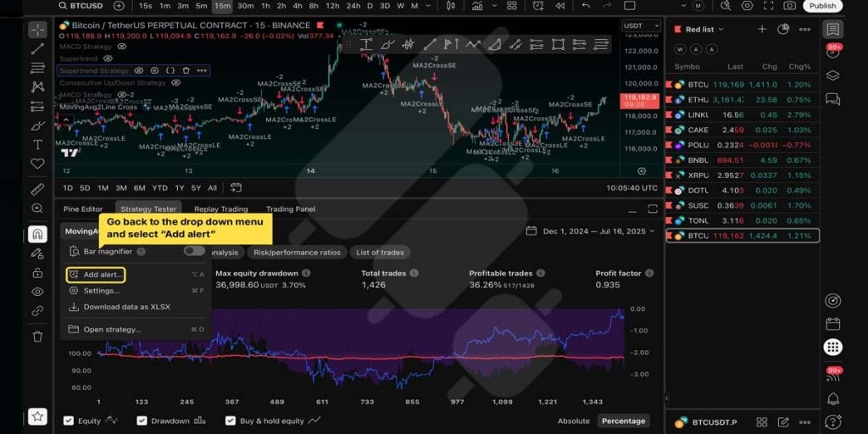This screenshot has height=434, width=868.
Task: Expand the timeframe list chevron after M
Action: [427, 6]
